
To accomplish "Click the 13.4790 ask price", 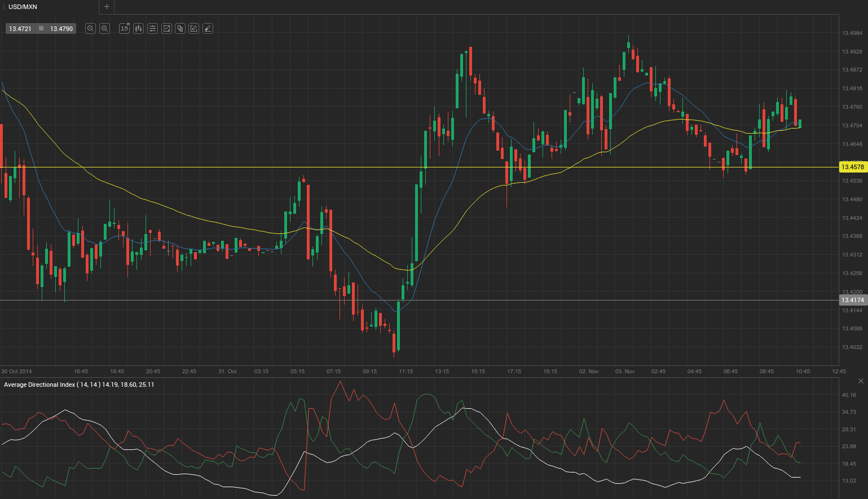I will pos(61,29).
